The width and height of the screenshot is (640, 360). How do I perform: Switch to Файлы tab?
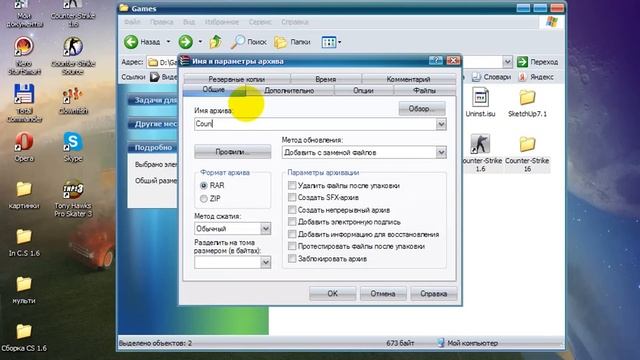424,90
